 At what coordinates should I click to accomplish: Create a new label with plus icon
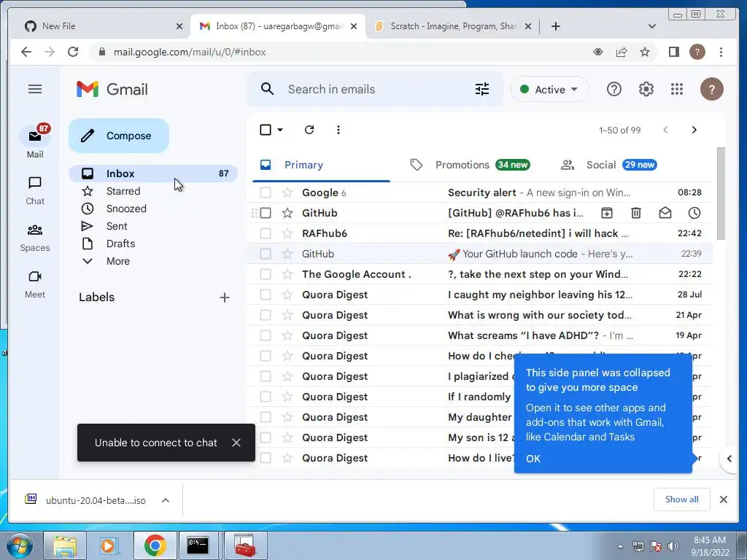tap(225, 297)
